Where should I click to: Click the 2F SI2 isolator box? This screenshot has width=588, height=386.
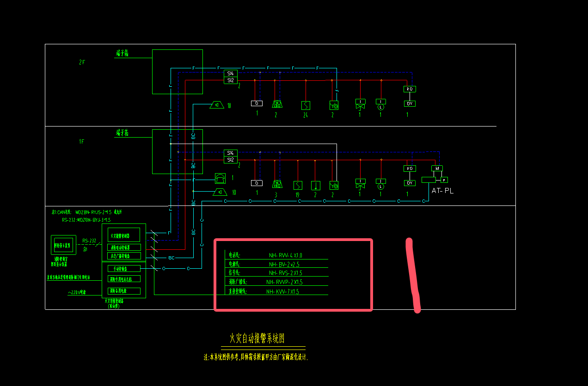click(231, 80)
